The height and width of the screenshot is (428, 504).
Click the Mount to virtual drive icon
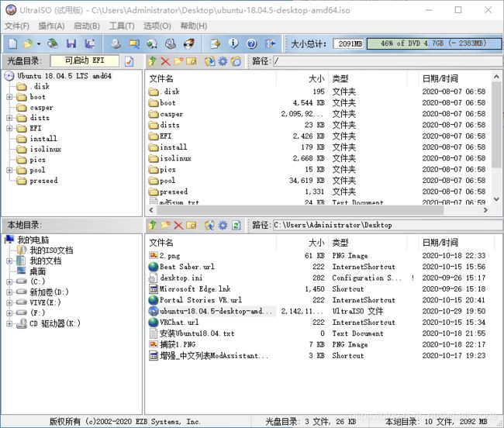[171, 43]
